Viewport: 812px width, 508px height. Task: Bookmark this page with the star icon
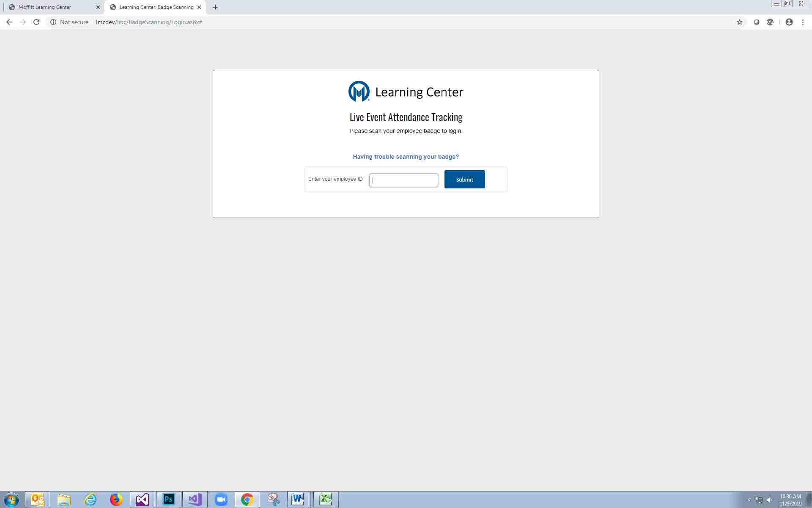coord(739,22)
